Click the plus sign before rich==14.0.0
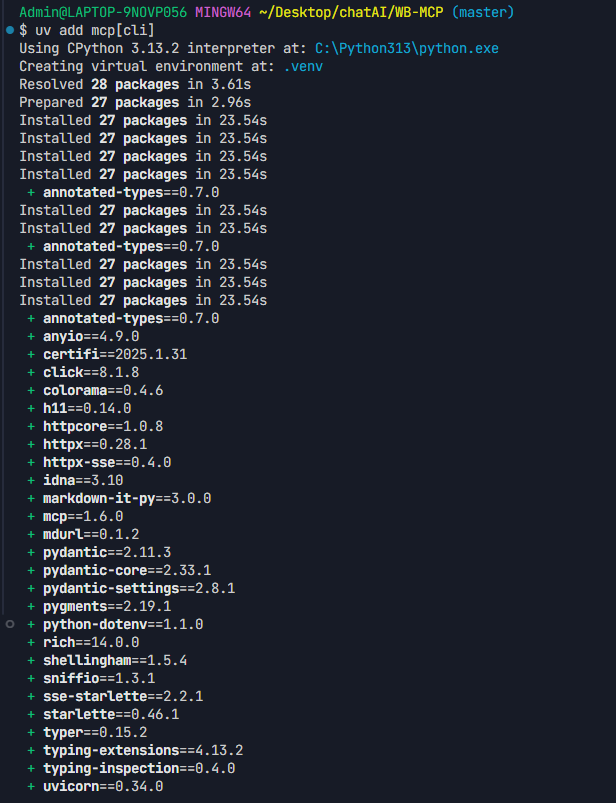This screenshot has height=803, width=616. [31, 641]
